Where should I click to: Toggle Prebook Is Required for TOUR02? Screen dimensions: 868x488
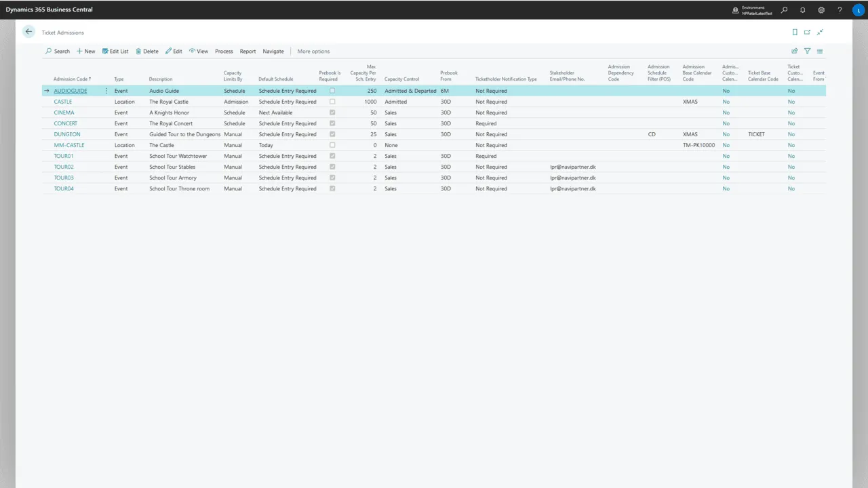(x=332, y=167)
